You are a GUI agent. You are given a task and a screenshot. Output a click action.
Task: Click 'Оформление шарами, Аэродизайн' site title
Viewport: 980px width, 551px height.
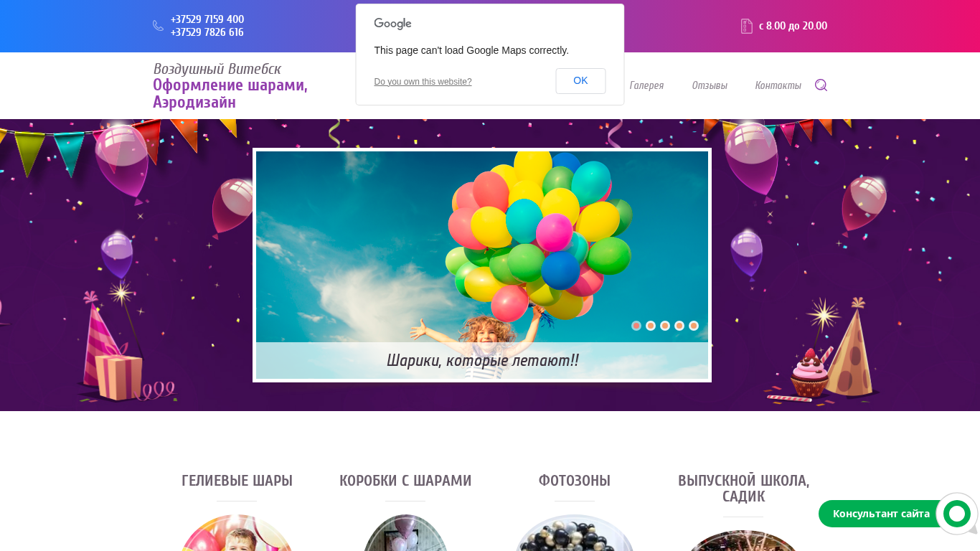pos(230,94)
